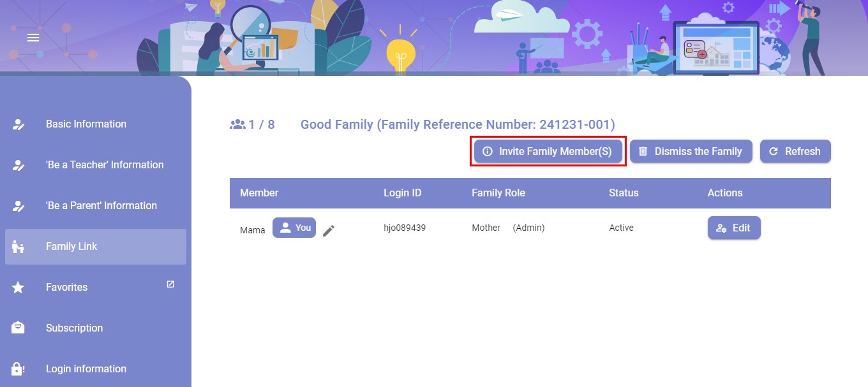Go to Login information menu item
The width and height of the screenshot is (868, 387).
point(86,369)
